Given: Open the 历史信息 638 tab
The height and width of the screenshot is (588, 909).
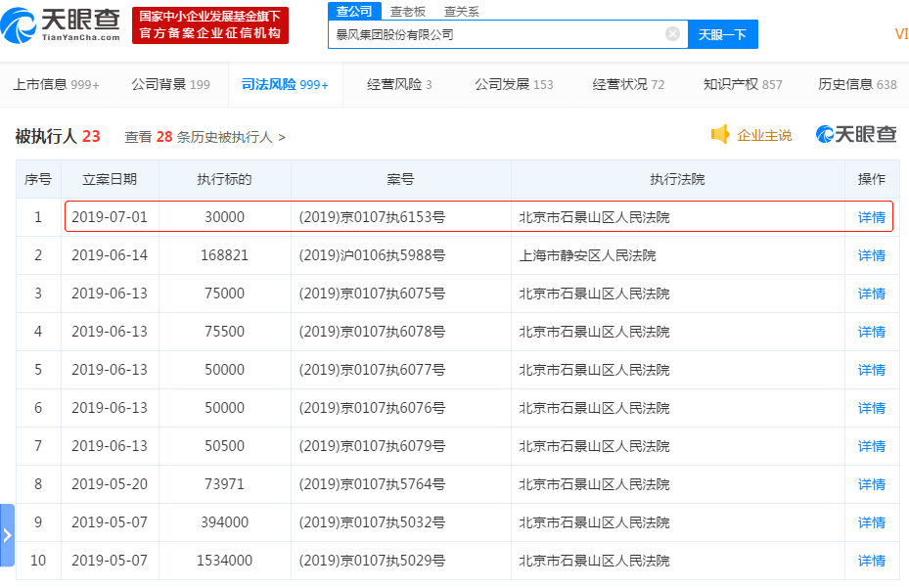Looking at the screenshot, I should coord(854,85).
